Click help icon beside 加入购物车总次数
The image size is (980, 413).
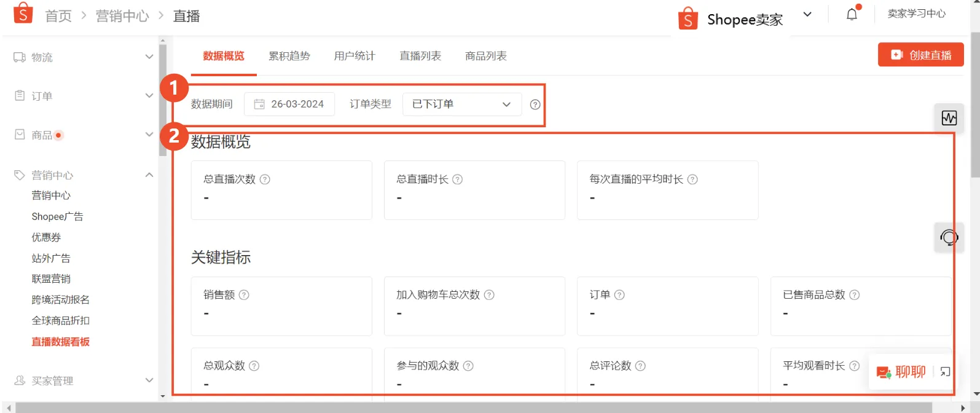coord(489,295)
